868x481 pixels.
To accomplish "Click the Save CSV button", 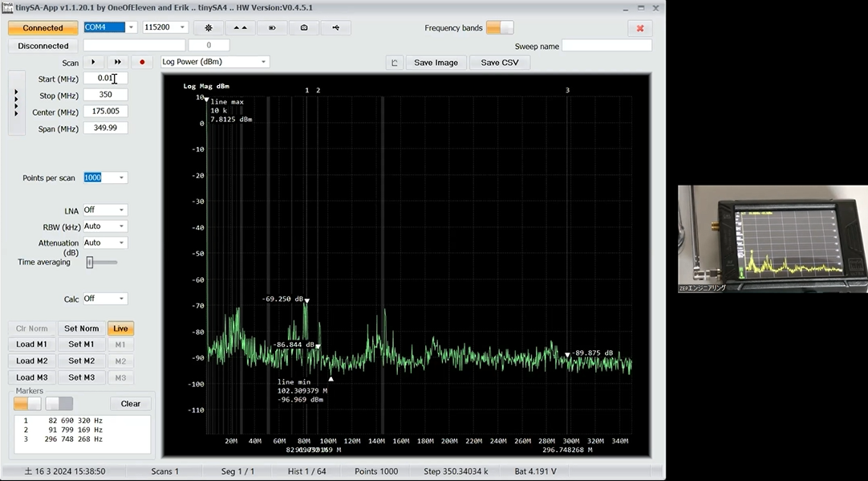I will click(499, 63).
